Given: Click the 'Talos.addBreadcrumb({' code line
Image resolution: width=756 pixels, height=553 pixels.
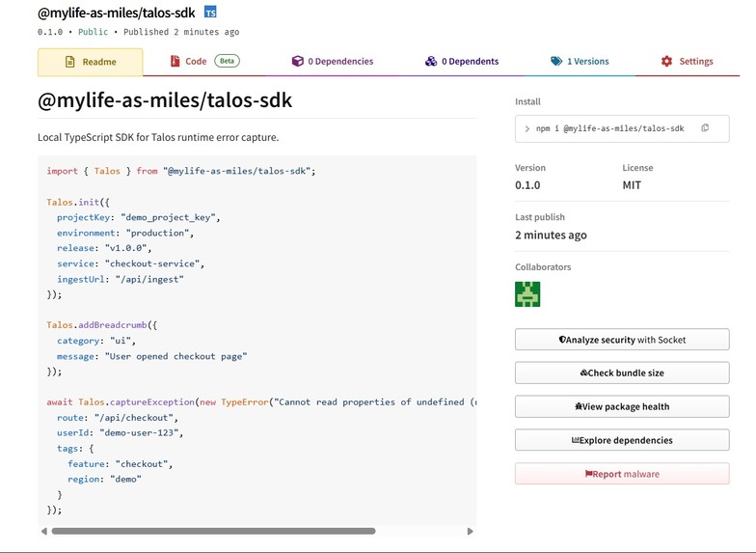Looking at the screenshot, I should coord(102,325).
